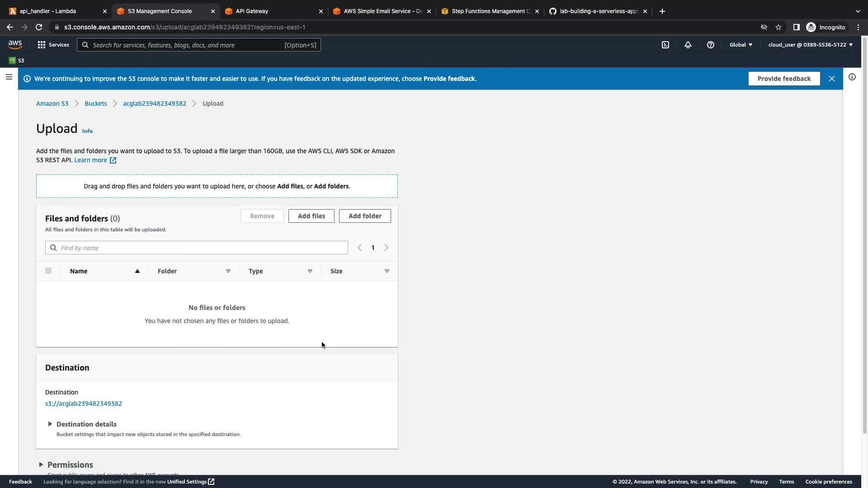
Task: Open the hamburger side navigation menu
Action: tap(9, 77)
